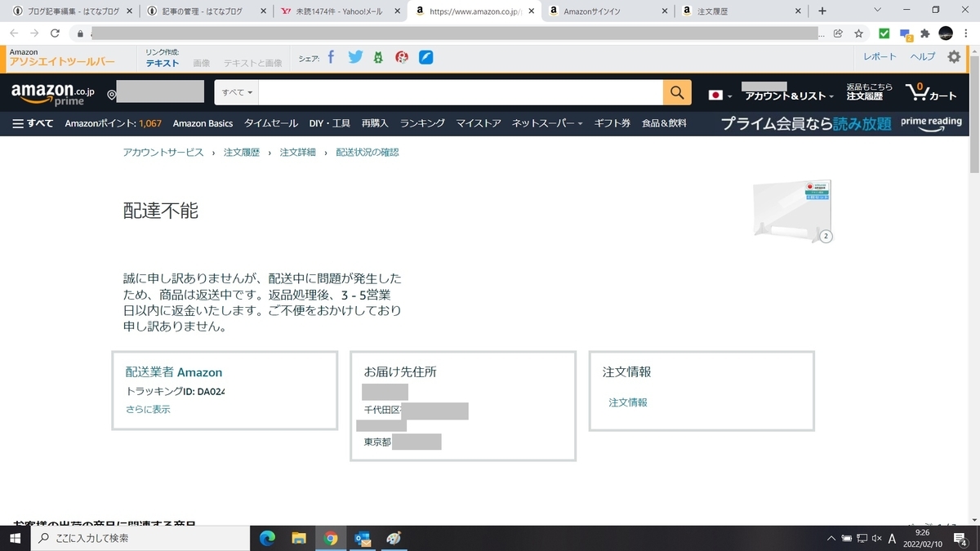The image size is (980, 551).
Task: Expand the すべて search category dropdown
Action: coord(236,92)
